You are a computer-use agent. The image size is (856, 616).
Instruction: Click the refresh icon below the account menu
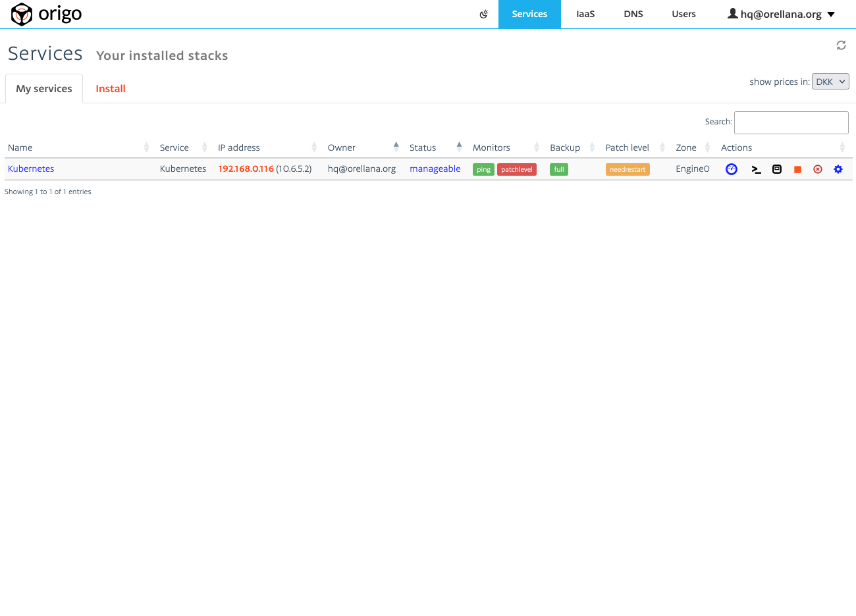[x=841, y=45]
